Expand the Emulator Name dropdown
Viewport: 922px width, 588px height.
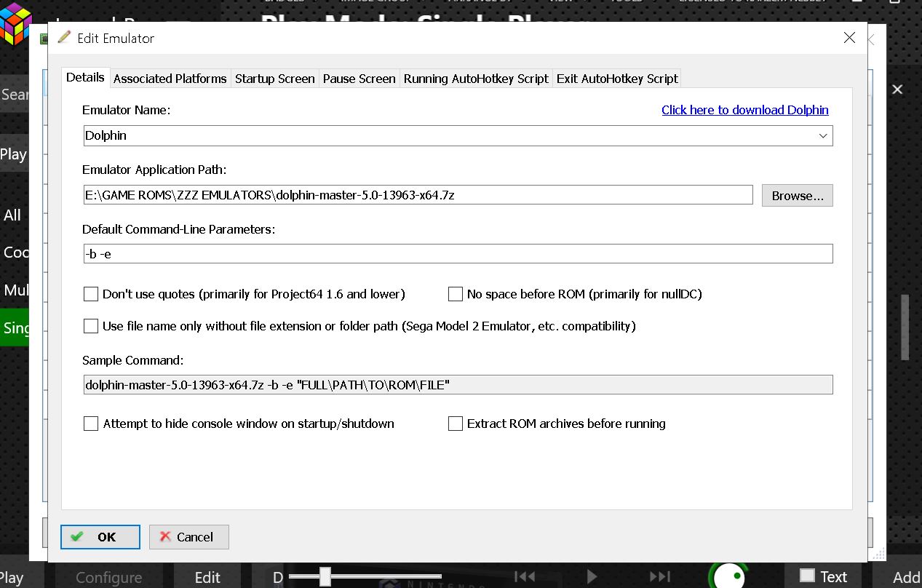click(x=823, y=135)
